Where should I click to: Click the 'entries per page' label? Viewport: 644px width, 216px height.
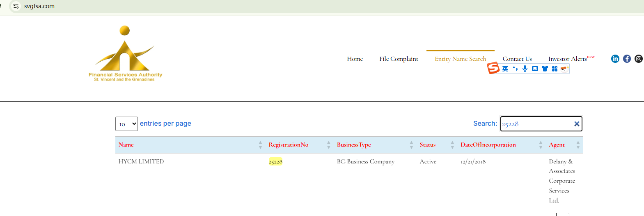coord(165,123)
